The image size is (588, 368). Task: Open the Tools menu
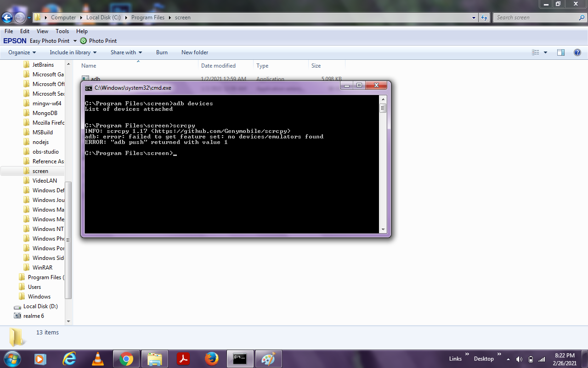pyautogui.click(x=62, y=31)
